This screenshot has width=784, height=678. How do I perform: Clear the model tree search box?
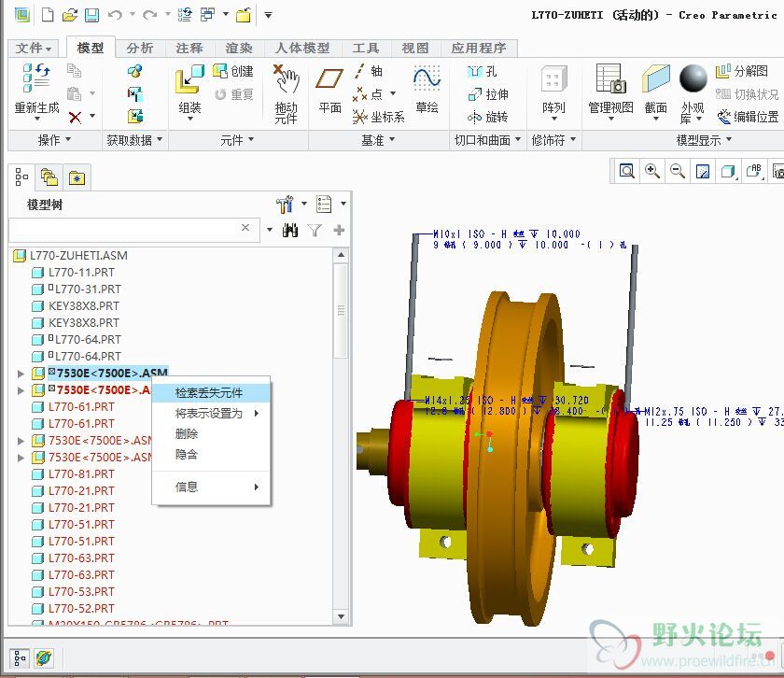point(245,228)
